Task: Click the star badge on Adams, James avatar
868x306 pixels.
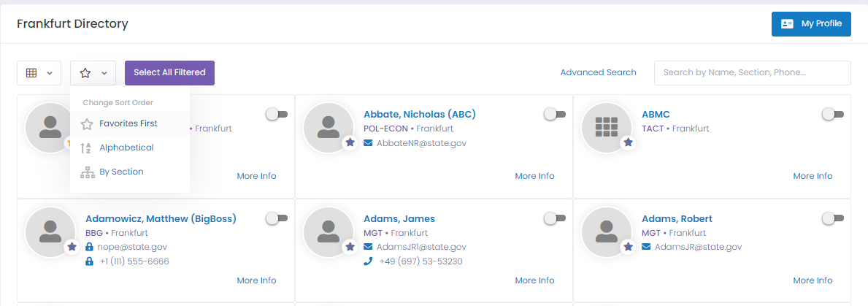Action: 350,247
